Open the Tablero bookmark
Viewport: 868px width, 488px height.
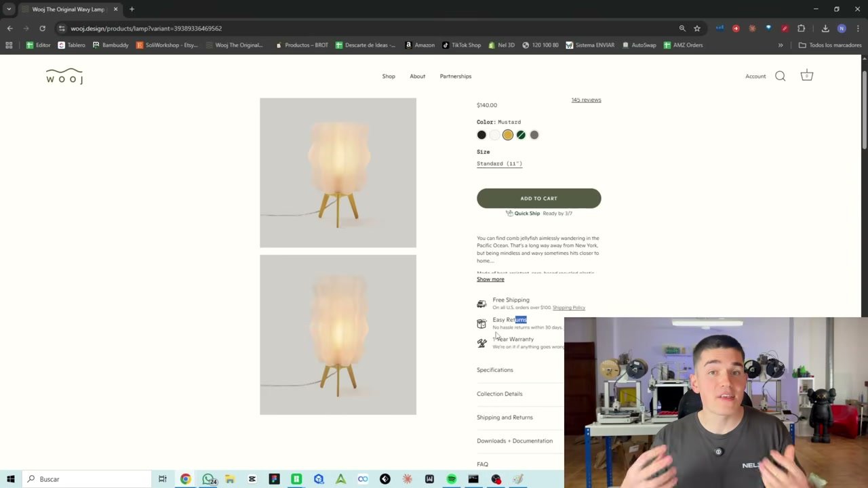pyautogui.click(x=71, y=45)
